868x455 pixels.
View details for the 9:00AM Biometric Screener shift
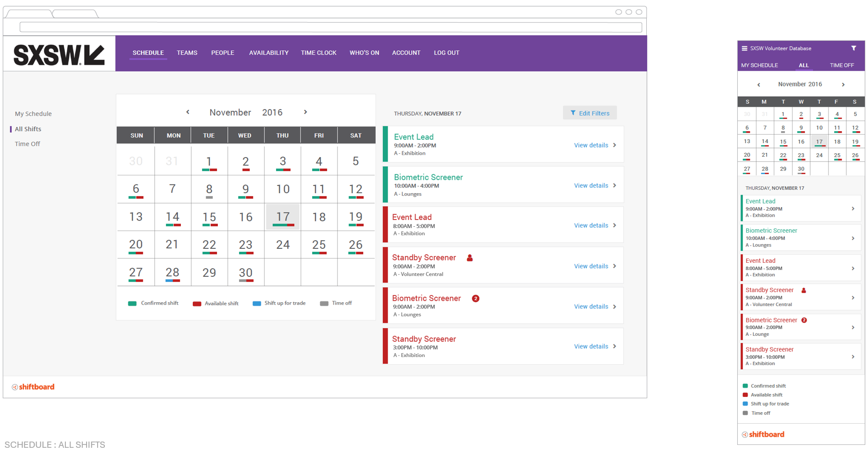(x=595, y=307)
